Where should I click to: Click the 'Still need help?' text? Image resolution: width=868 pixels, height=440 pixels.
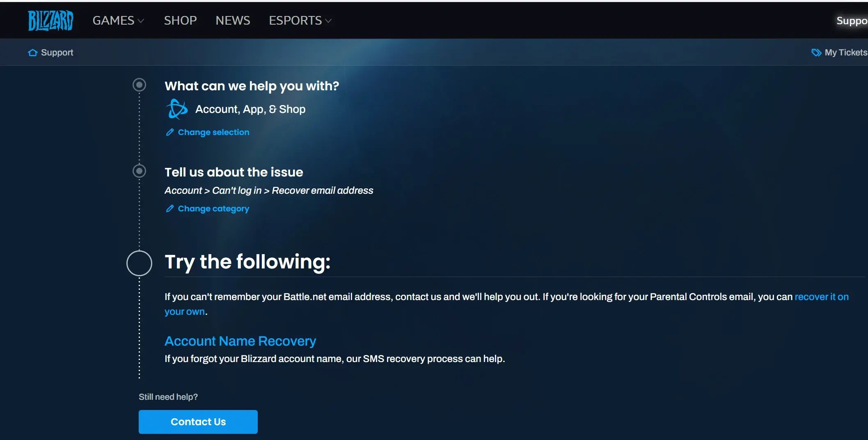[x=168, y=397]
